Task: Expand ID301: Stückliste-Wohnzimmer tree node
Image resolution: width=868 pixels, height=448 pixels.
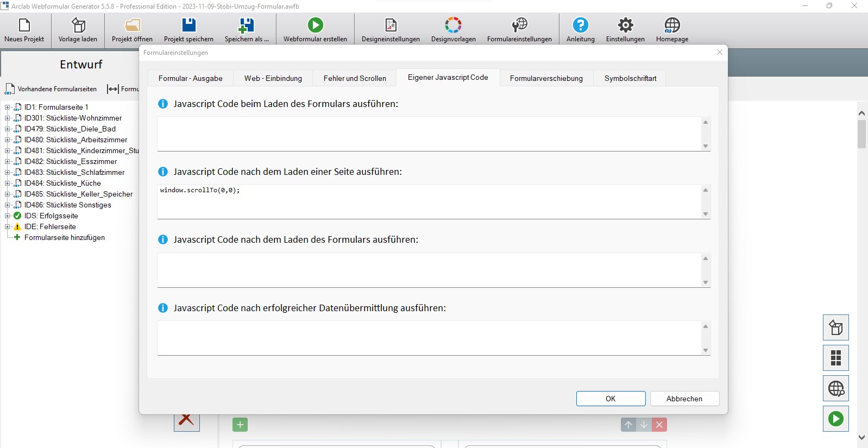Action: [8, 118]
